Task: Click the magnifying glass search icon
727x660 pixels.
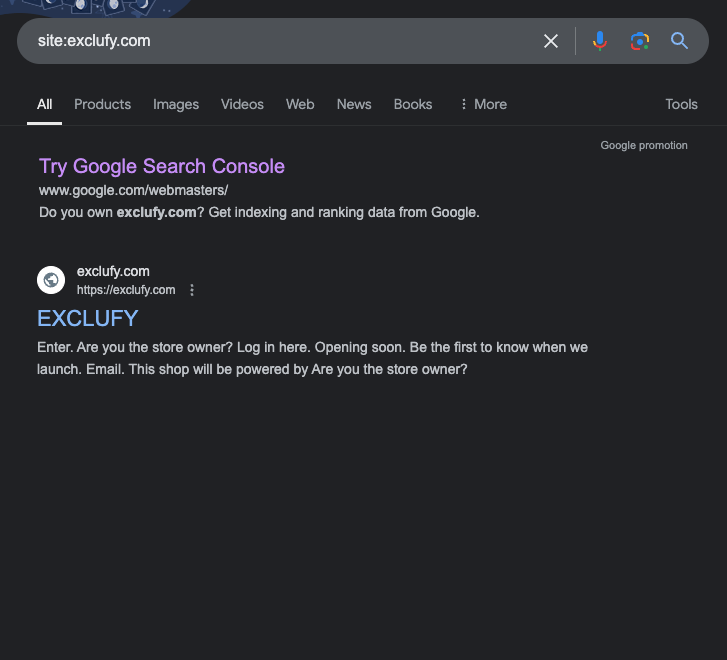Action: pyautogui.click(x=679, y=41)
